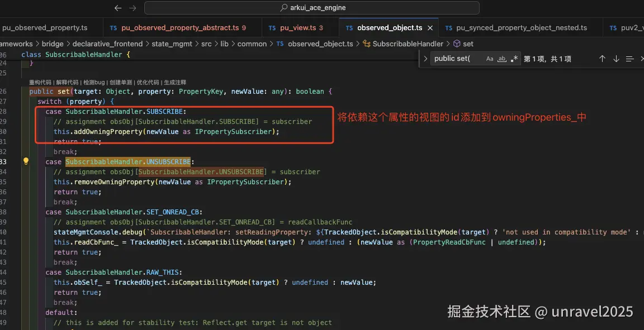Image resolution: width=644 pixels, height=330 pixels.
Task: Click the bridge breadcrumb folder
Action: (53, 44)
